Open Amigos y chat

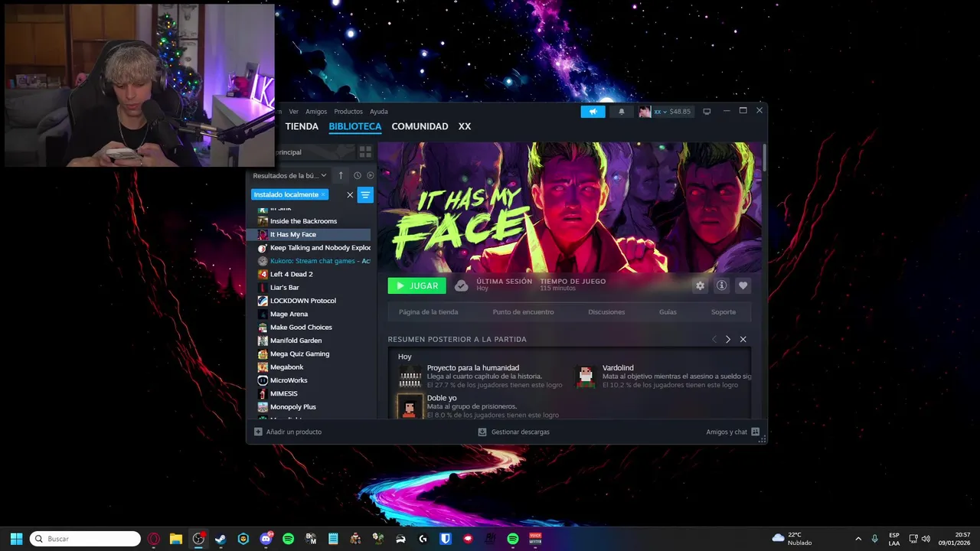[x=733, y=432]
